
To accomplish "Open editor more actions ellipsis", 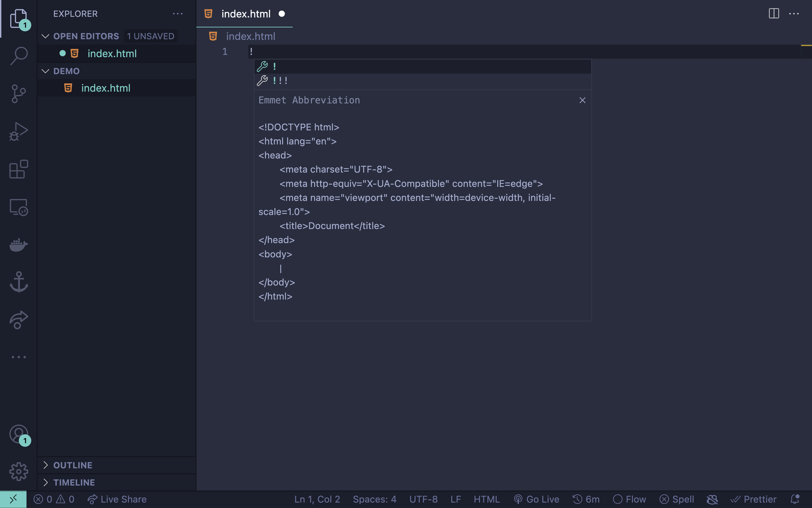I will coord(794,14).
